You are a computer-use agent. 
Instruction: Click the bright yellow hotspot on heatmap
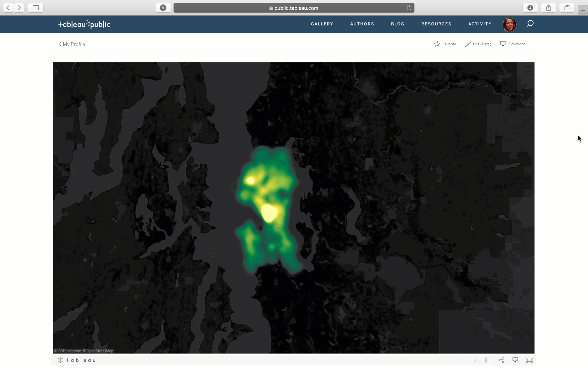click(269, 213)
